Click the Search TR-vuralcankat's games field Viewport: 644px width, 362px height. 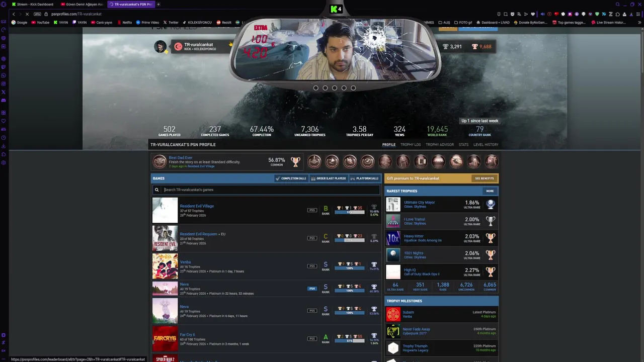(x=267, y=190)
